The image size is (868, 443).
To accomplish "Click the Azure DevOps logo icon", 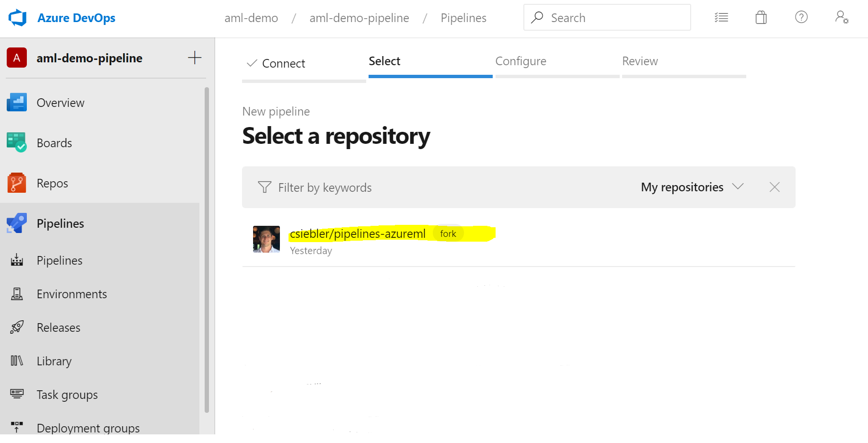I will pos(18,18).
